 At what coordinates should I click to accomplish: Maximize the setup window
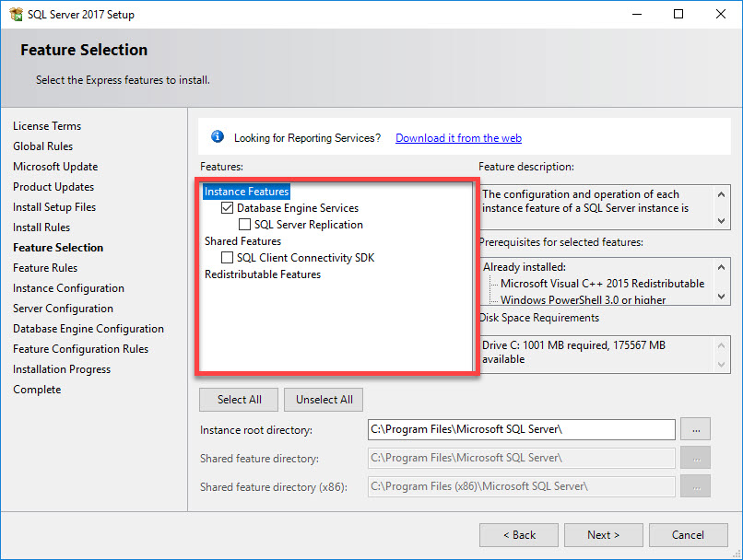coord(678,14)
